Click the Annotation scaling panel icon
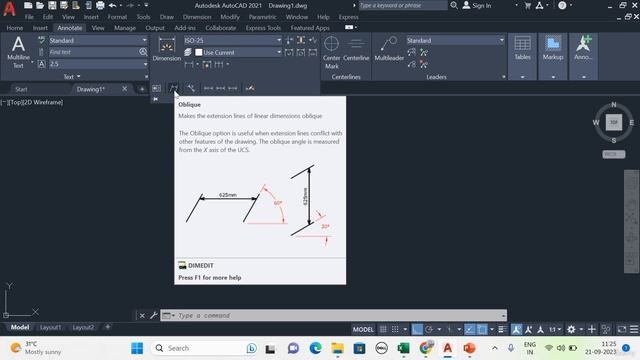The height and width of the screenshot is (360, 640). pos(584,48)
